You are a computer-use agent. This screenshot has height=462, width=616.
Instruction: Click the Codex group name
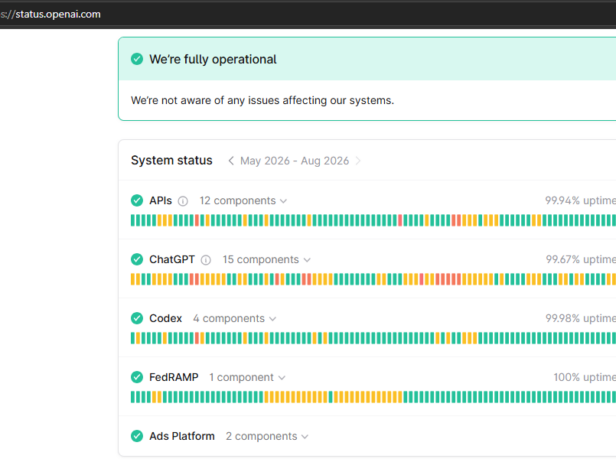point(165,318)
